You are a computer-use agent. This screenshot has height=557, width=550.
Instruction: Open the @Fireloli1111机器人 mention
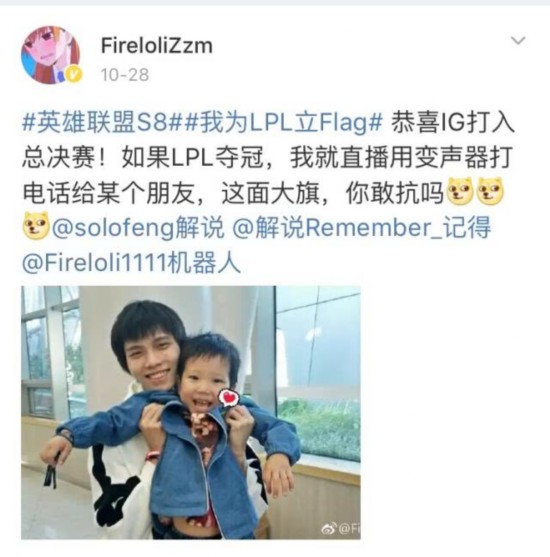pyautogui.click(x=131, y=263)
